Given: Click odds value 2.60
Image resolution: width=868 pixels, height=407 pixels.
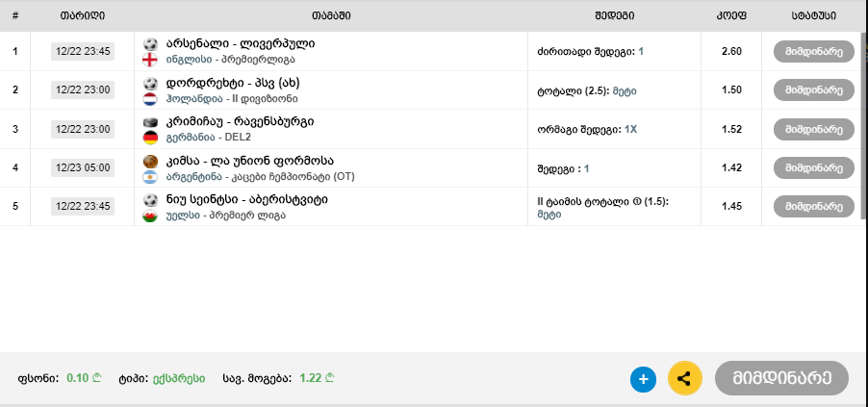Looking at the screenshot, I should click(731, 52).
